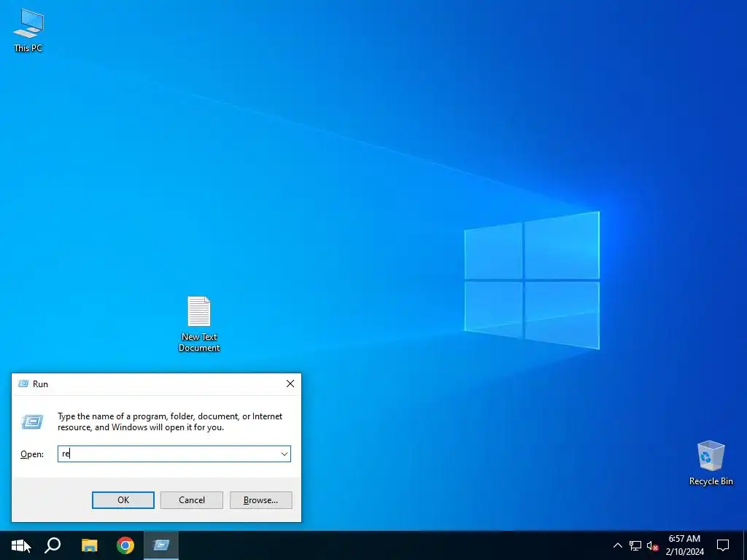Show hidden system tray icons
The height and width of the screenshot is (560, 747).
click(x=617, y=545)
